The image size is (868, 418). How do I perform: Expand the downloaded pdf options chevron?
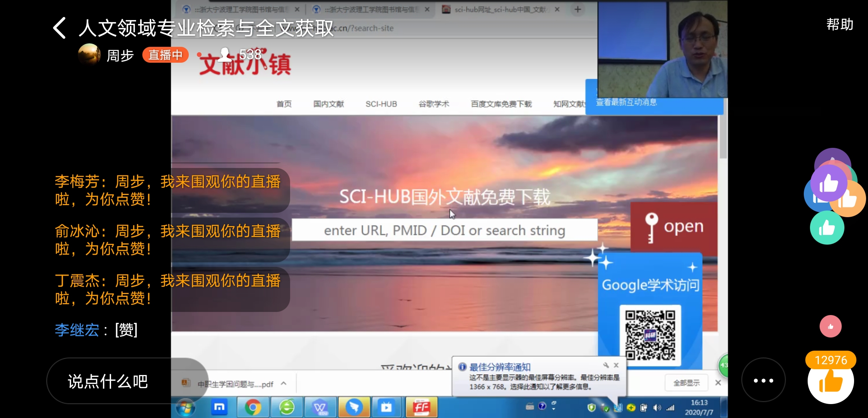point(284,384)
